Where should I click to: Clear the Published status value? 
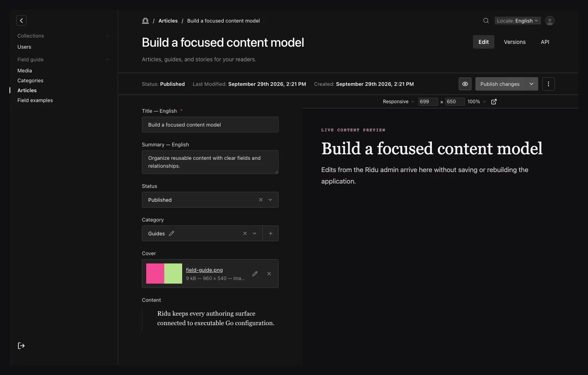click(261, 200)
